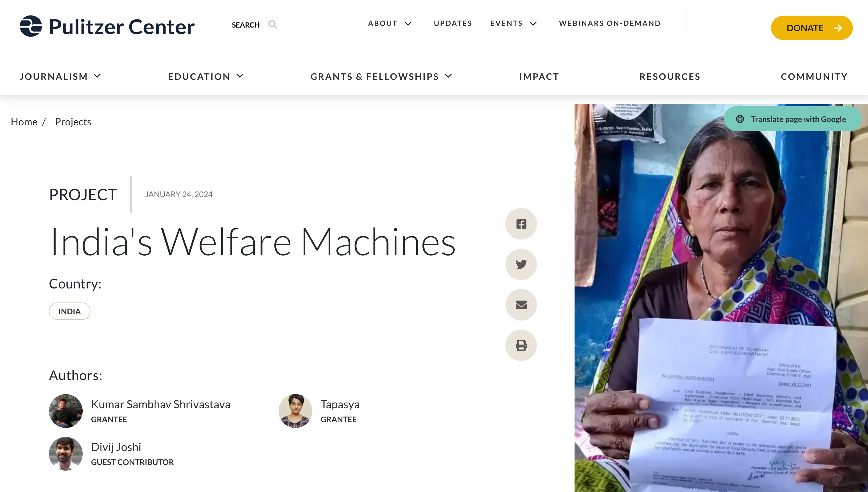
Task: Open the Resources menu item
Action: 670,77
